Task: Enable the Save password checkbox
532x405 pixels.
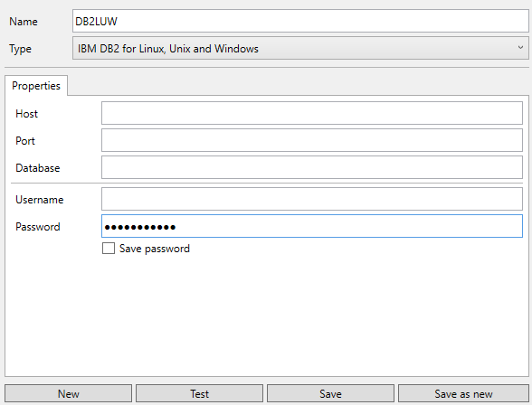Action: 109,248
